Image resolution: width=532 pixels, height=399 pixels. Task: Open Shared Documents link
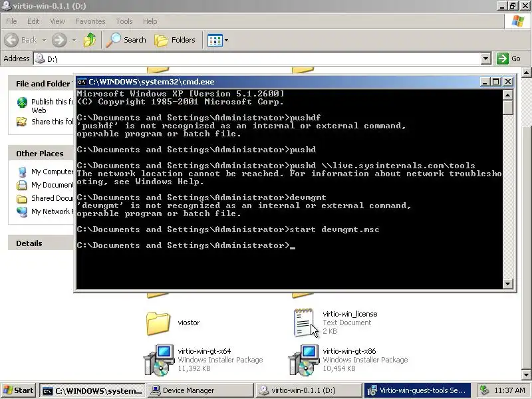click(x=53, y=198)
